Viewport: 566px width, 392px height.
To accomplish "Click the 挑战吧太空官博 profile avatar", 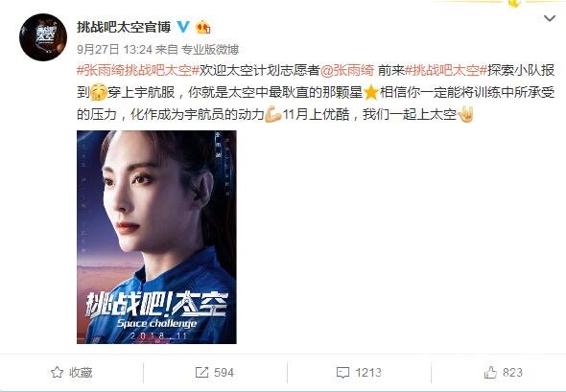I will [43, 37].
